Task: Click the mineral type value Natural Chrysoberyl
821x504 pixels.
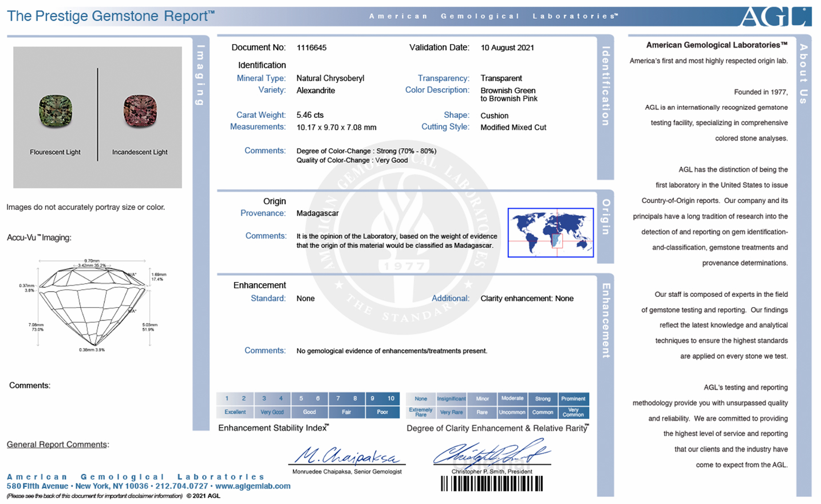Action: (330, 78)
